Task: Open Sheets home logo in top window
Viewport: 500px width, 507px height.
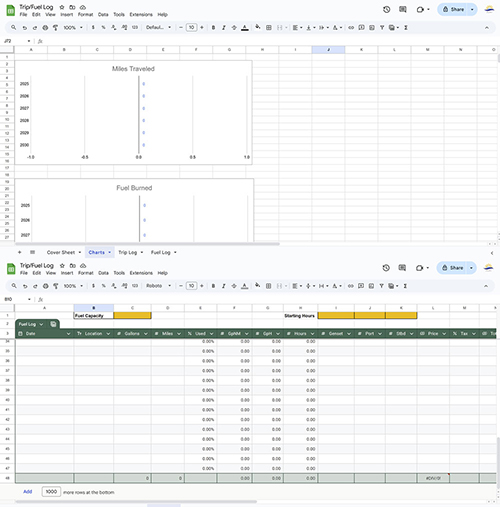Action: [11, 10]
